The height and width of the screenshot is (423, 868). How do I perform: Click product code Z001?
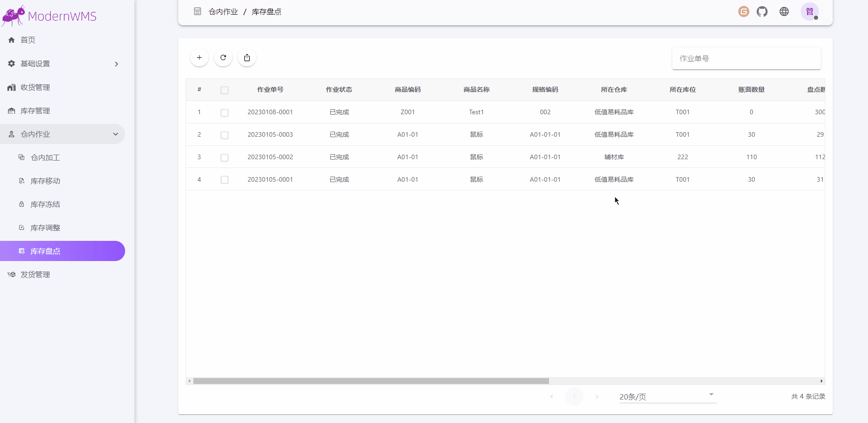coord(408,112)
